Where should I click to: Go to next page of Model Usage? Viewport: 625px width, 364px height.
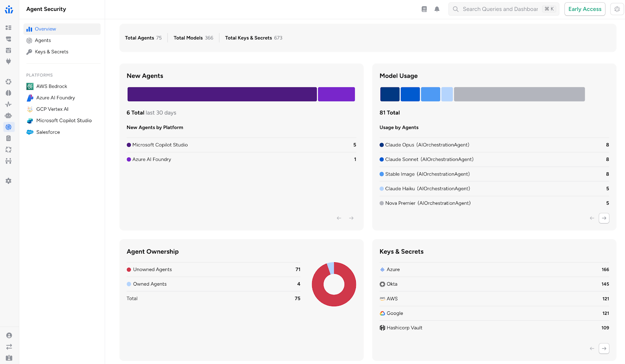604,218
